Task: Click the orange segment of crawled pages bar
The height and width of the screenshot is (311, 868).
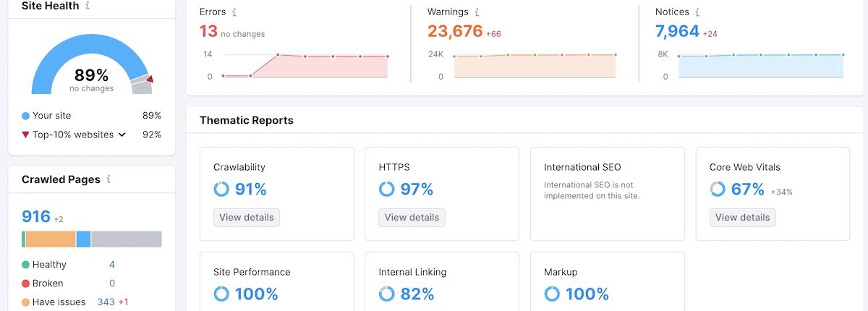Action: point(51,239)
